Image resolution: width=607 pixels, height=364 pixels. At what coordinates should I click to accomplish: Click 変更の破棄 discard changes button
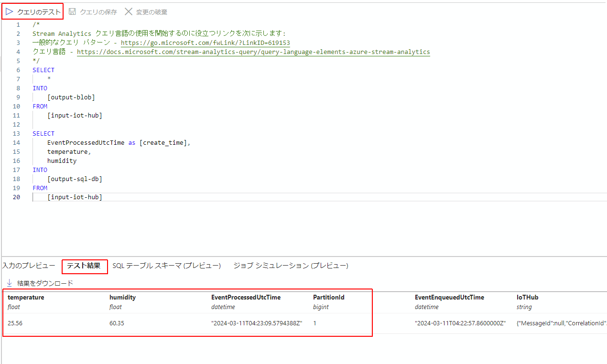click(146, 12)
